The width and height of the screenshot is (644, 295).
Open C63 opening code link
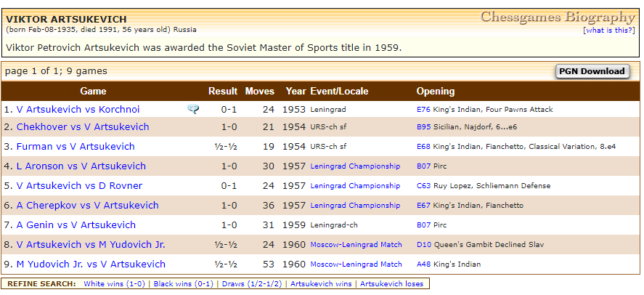tap(423, 186)
